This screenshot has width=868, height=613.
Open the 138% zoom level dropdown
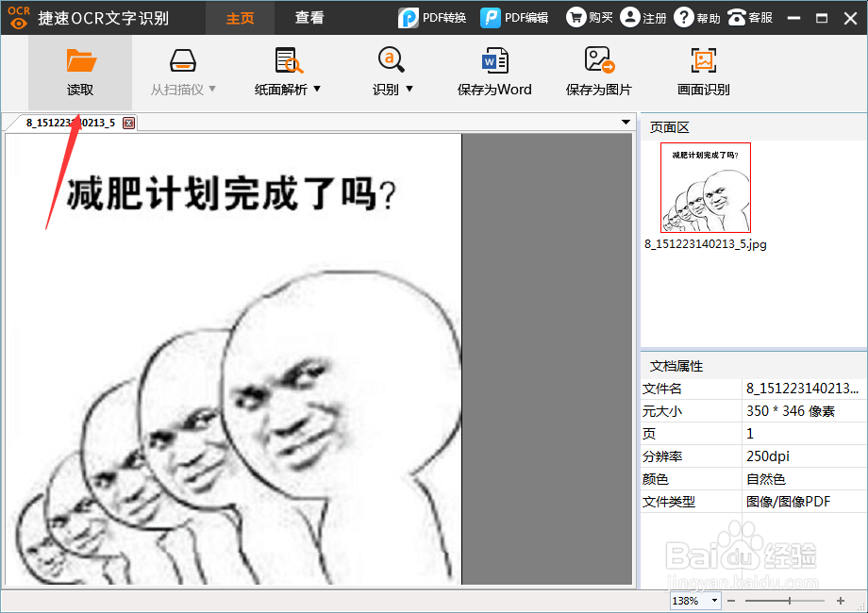[x=714, y=601]
